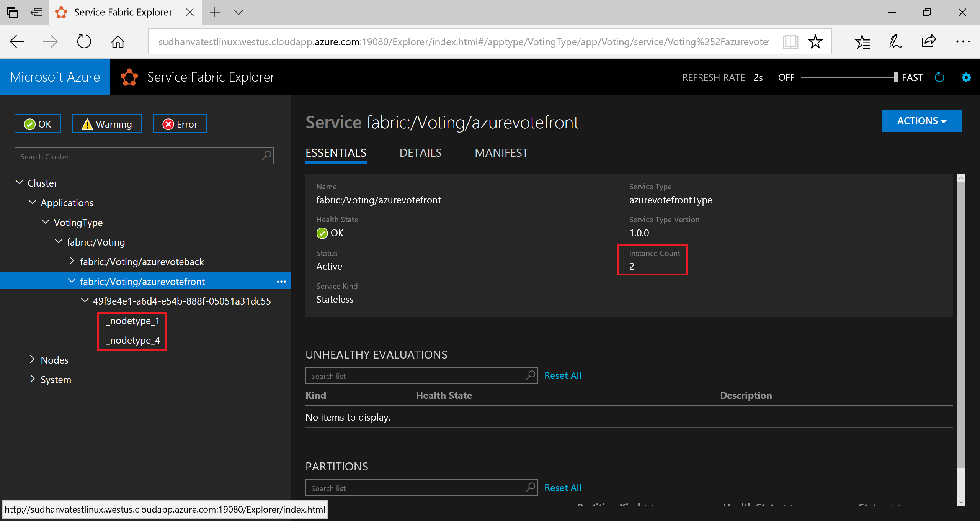
Task: Click the settings gear icon top right
Action: pos(965,77)
